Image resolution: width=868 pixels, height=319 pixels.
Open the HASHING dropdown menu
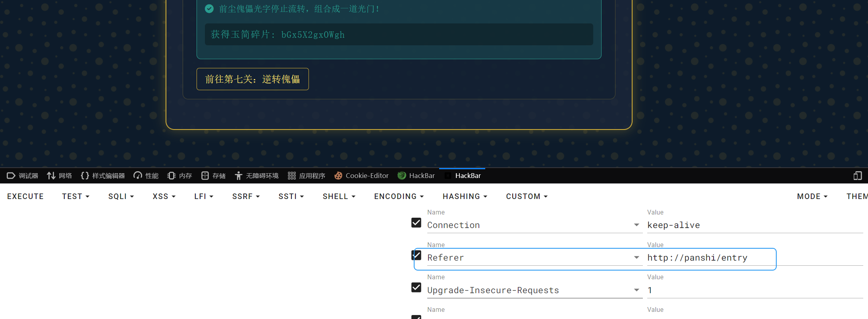[465, 196]
